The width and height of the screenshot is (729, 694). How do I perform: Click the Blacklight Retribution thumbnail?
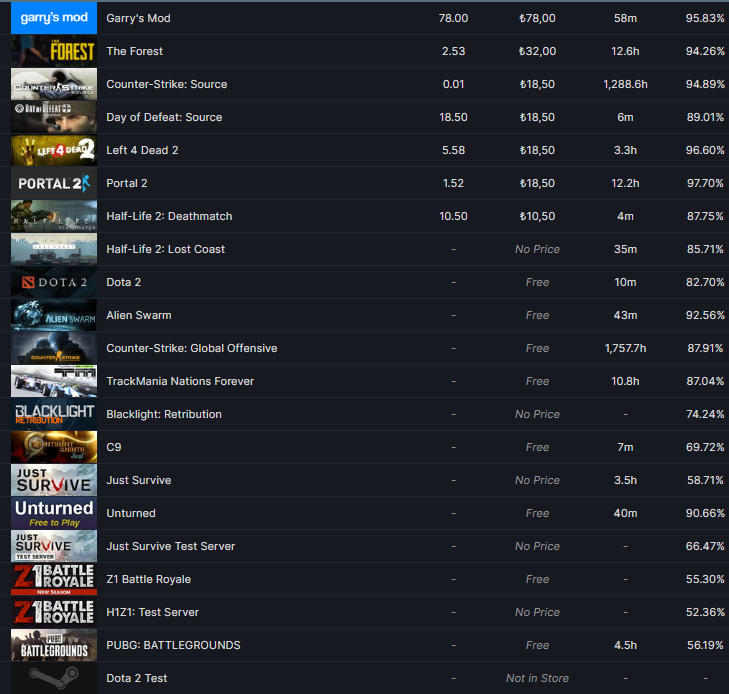[x=54, y=414]
